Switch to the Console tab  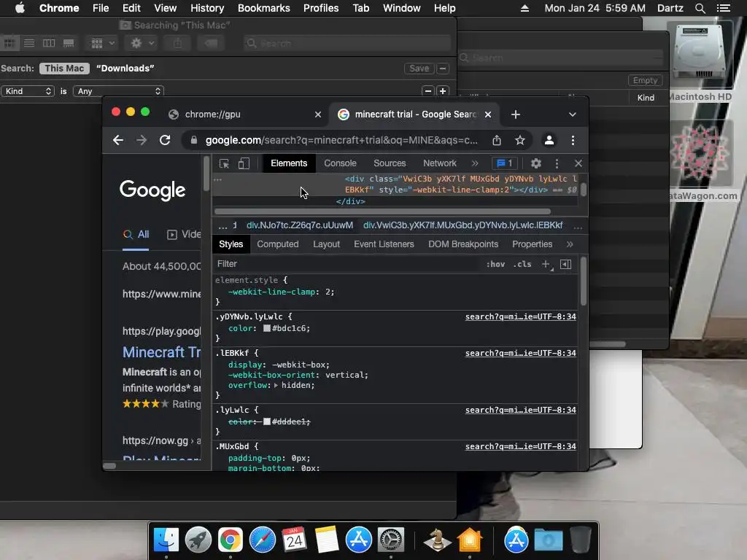click(340, 163)
